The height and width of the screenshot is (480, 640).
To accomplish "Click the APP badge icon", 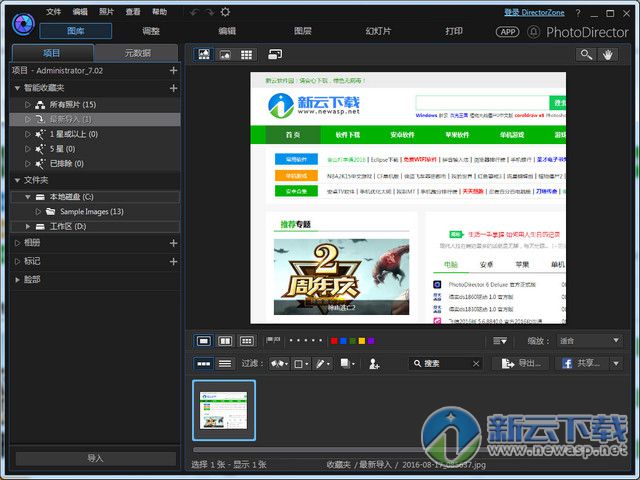I will click(507, 32).
